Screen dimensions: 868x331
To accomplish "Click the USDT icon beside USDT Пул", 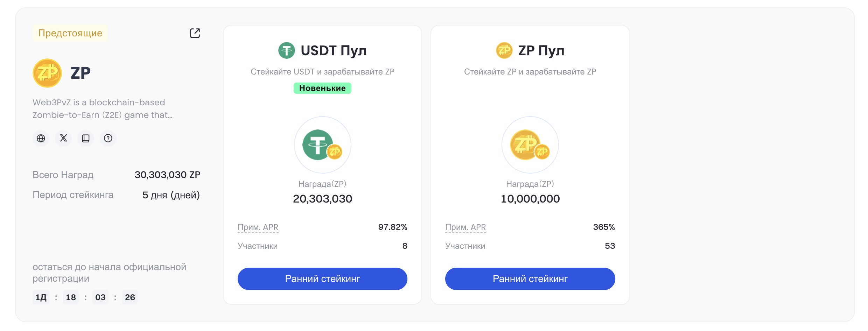I will click(287, 50).
